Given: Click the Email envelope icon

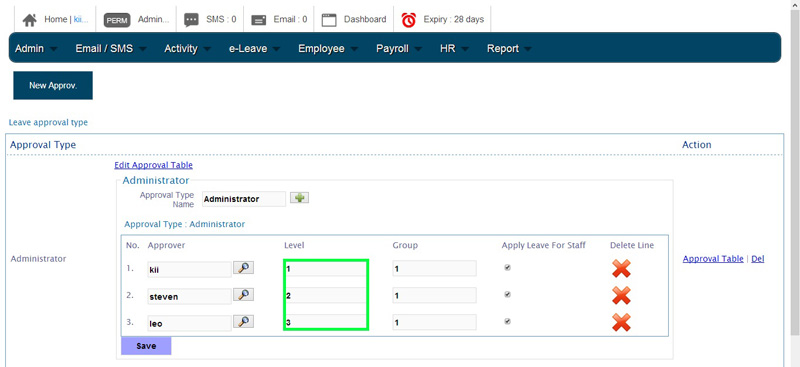Looking at the screenshot, I should (259, 20).
